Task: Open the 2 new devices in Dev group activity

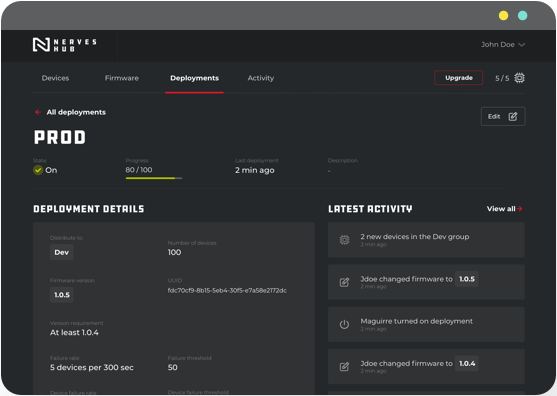Action: [x=426, y=240]
